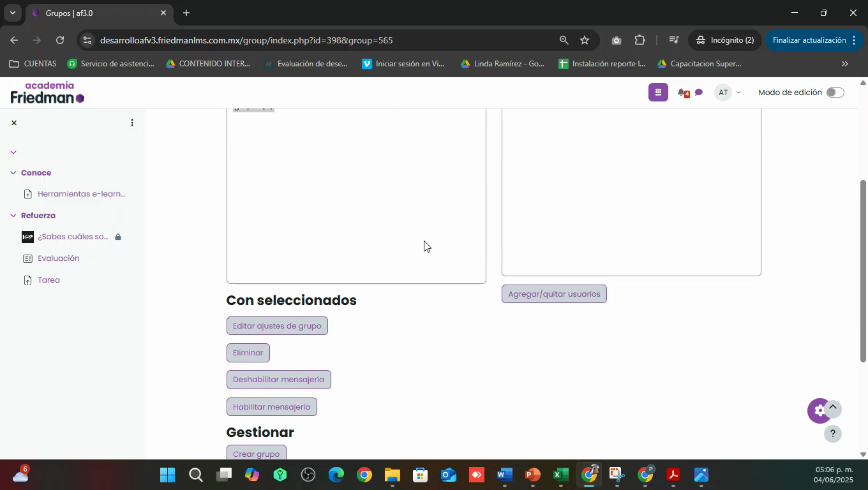Viewport: 868px width, 490px height.
Task: Click inside the group members list box
Action: coord(631,193)
